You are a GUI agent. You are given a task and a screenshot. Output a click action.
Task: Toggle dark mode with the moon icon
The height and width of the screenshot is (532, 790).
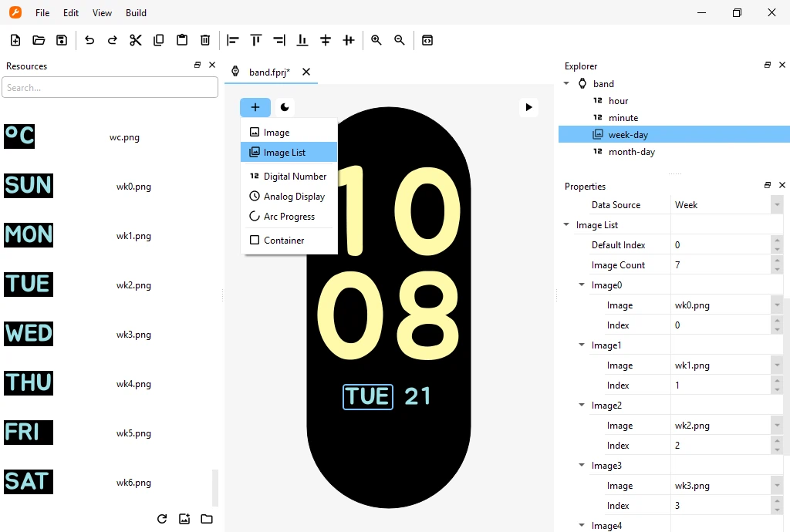coord(285,107)
